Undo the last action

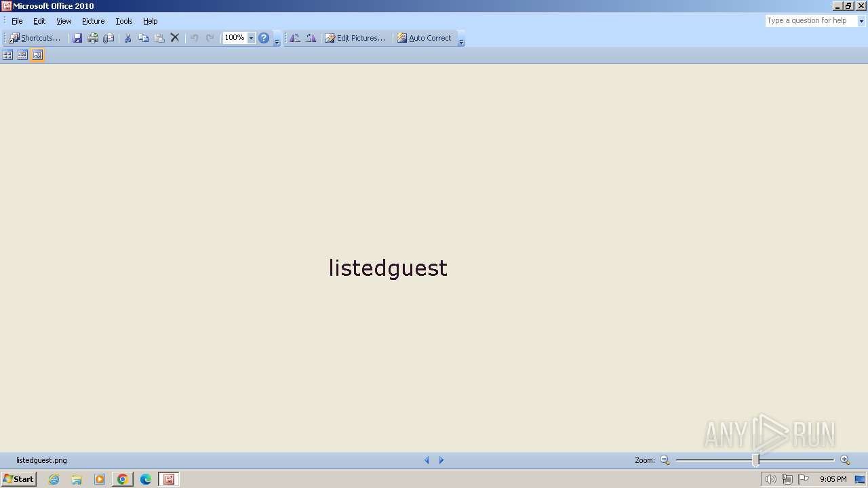pyautogui.click(x=195, y=38)
